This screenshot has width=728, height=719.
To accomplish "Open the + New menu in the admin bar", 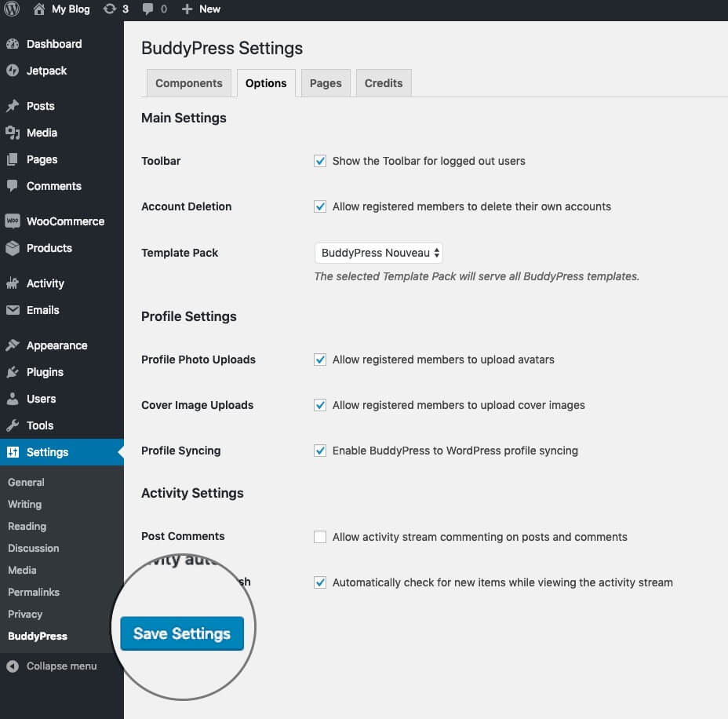I will tap(201, 9).
